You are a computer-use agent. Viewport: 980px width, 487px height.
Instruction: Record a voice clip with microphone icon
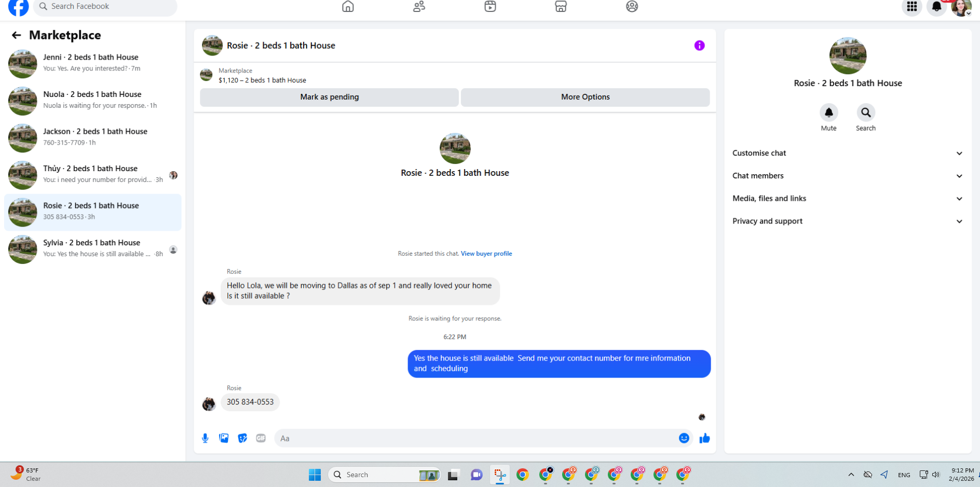tap(205, 438)
